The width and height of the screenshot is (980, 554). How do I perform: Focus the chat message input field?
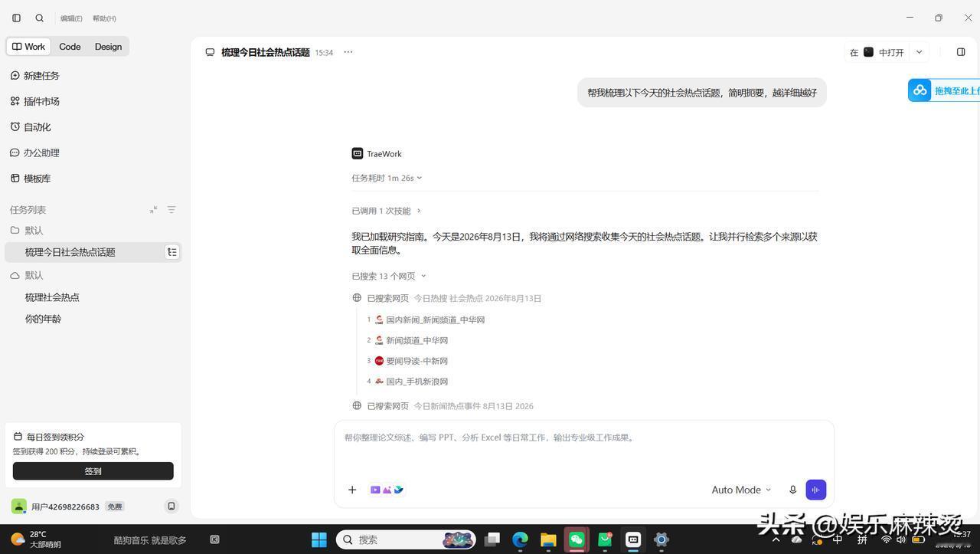point(583,438)
